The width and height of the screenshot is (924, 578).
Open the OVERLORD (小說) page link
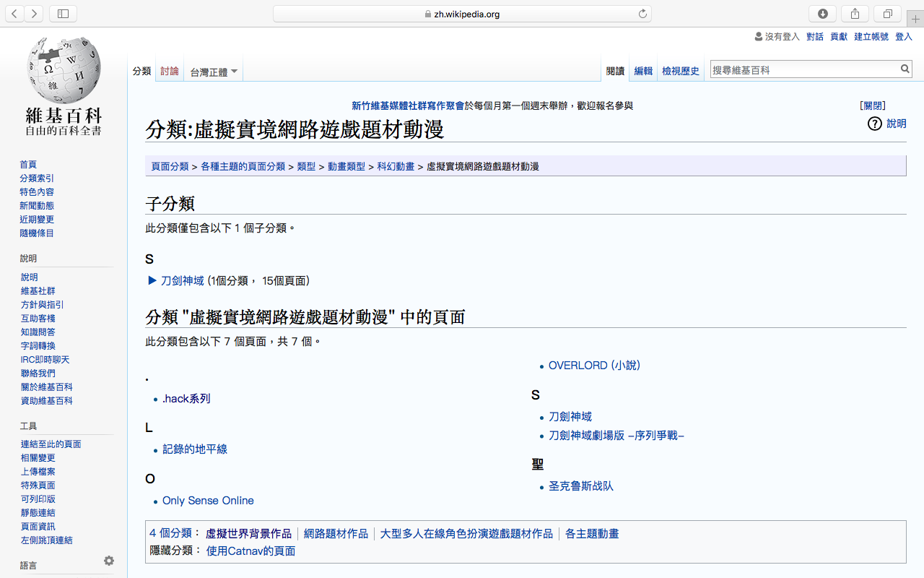coord(594,366)
